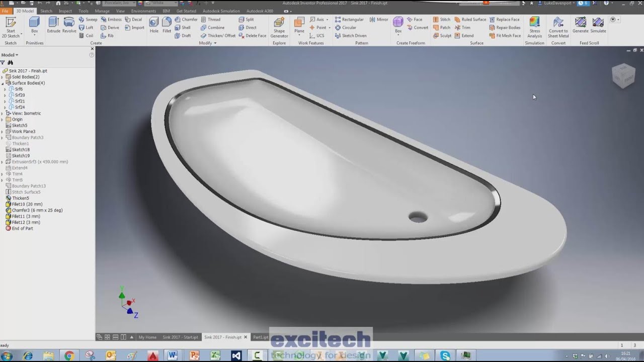
Task: Switch to the Environments ribbon tab
Action: [143, 11]
